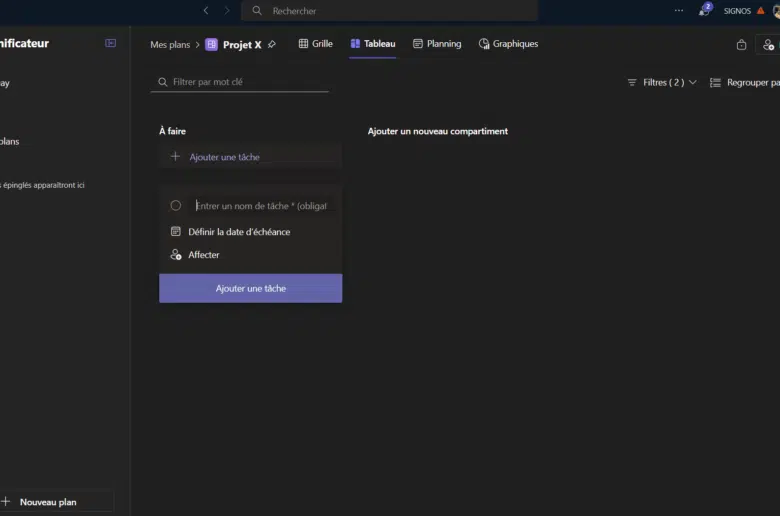The height and width of the screenshot is (516, 780).
Task: Click Définir la date d'échéance
Action: 239,232
